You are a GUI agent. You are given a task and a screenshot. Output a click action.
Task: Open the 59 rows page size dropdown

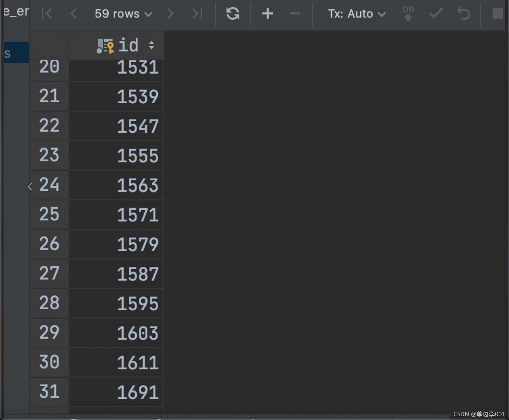(x=124, y=14)
